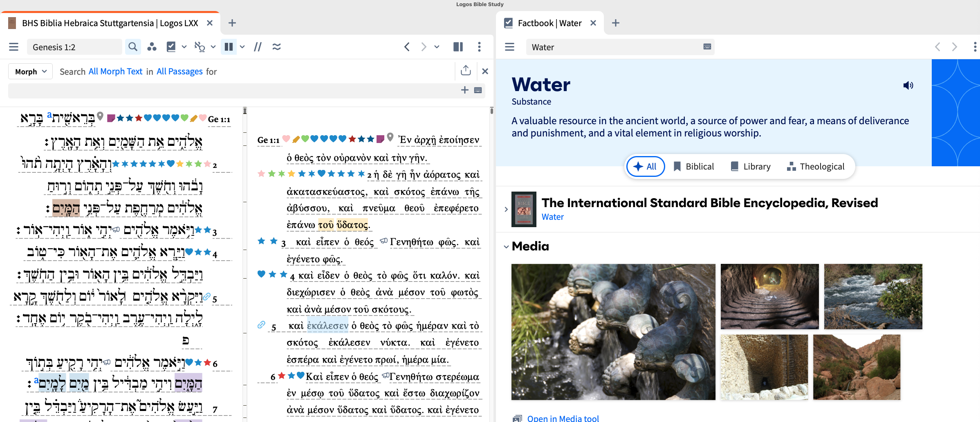Screen dimensions: 980x422
Task: Expand the Bible panel history dropdown
Action: pyautogui.click(x=437, y=47)
